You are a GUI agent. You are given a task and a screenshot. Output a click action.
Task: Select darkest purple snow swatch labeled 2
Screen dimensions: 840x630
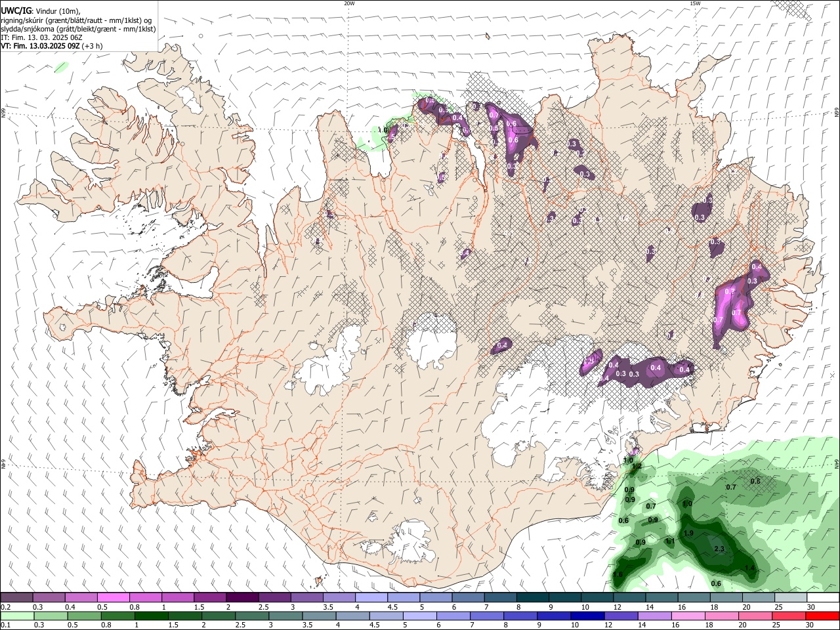click(242, 598)
